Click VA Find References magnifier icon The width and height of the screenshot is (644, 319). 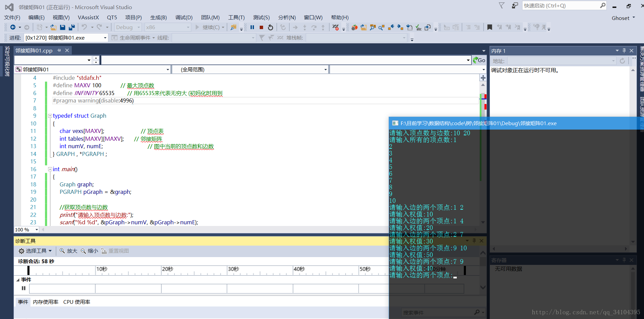point(382,27)
